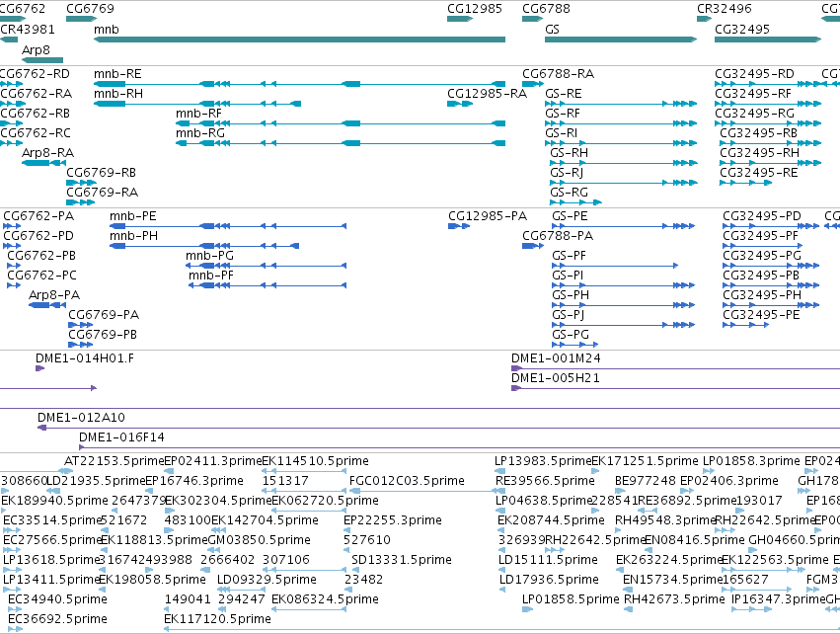
Task: Click protein mnb-PG label
Action: 209,256
